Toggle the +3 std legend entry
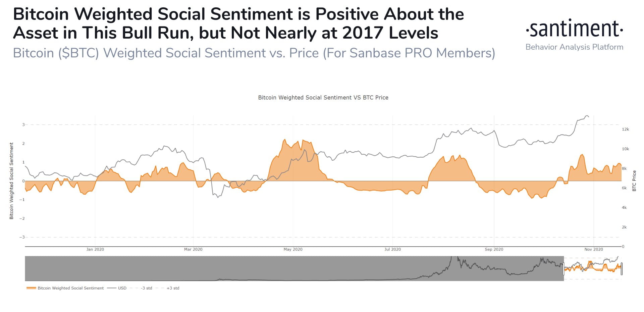The width and height of the screenshot is (644, 312). 173,288
